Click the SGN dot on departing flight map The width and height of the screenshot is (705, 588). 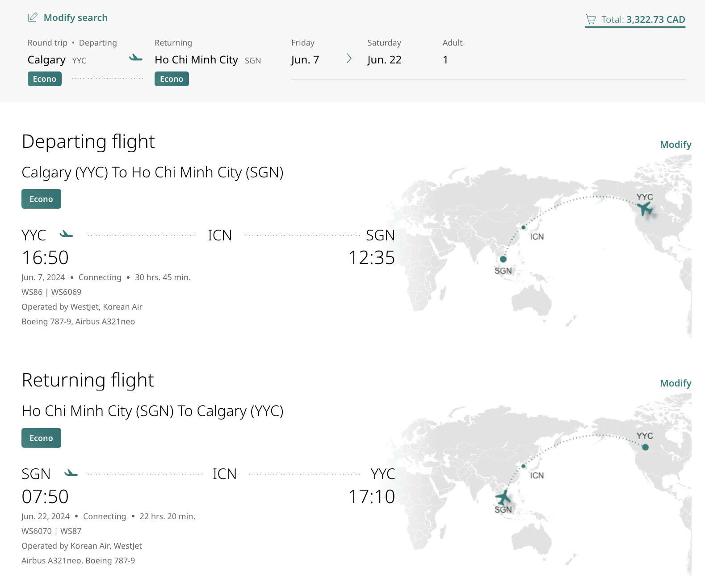coord(503,259)
